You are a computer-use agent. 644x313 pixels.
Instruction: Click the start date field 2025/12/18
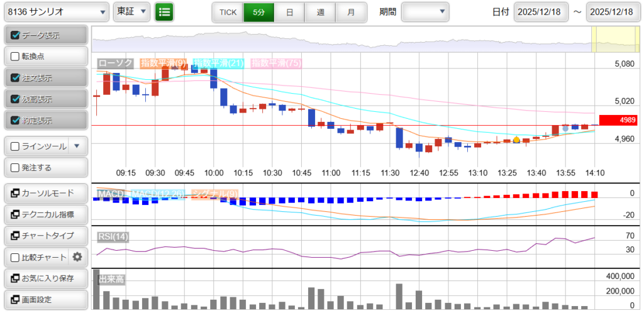(540, 12)
